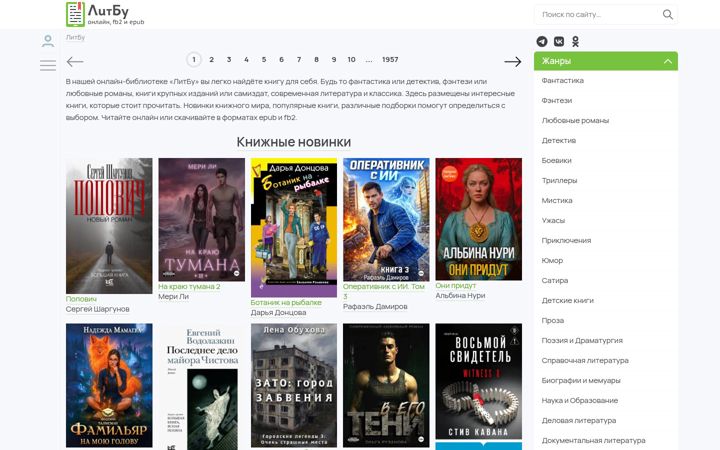Open the Юмор genre
The image size is (720, 450).
coord(552,260)
